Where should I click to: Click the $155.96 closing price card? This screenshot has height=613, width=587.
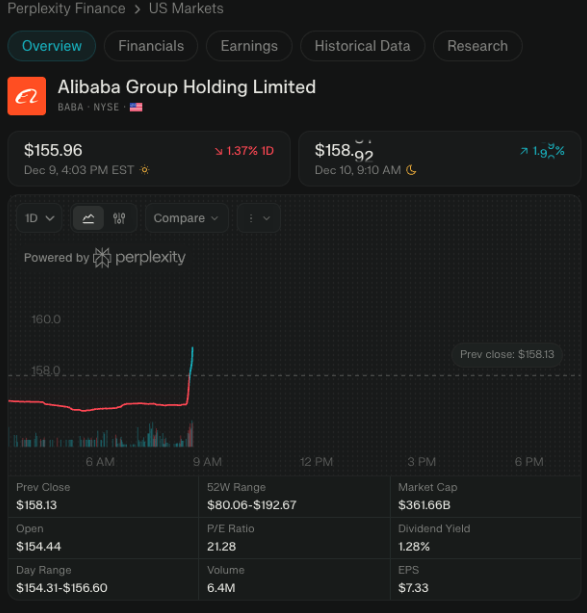[149, 159]
